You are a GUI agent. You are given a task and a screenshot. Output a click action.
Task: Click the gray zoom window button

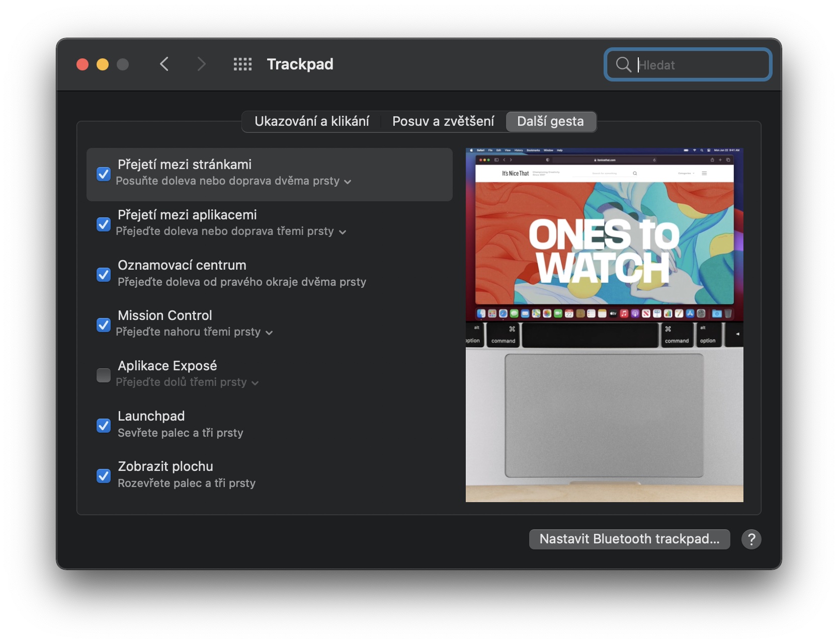(x=123, y=64)
